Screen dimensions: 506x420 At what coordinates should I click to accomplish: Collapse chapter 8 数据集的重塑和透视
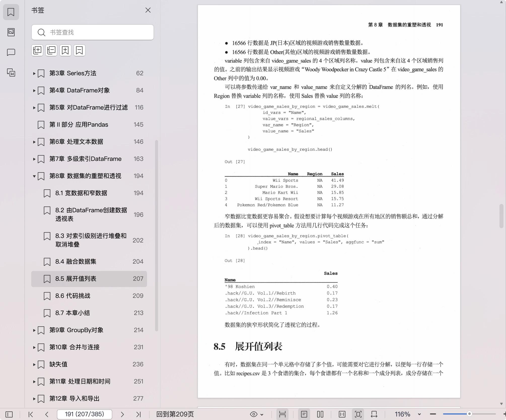34,176
